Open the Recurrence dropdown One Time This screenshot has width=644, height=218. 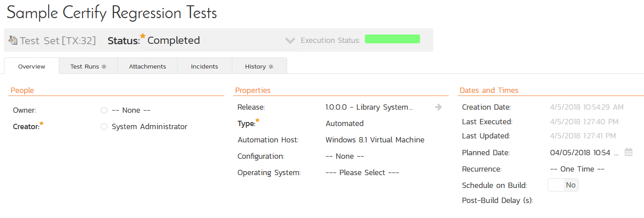577,169
